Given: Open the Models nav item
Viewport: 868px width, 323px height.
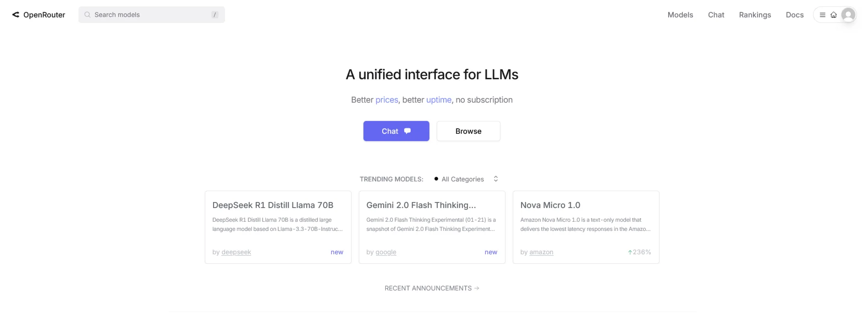Looking at the screenshot, I should pos(680,15).
